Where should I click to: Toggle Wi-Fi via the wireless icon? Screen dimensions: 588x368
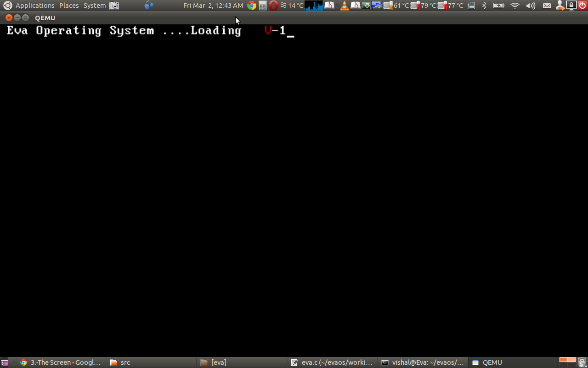514,6
